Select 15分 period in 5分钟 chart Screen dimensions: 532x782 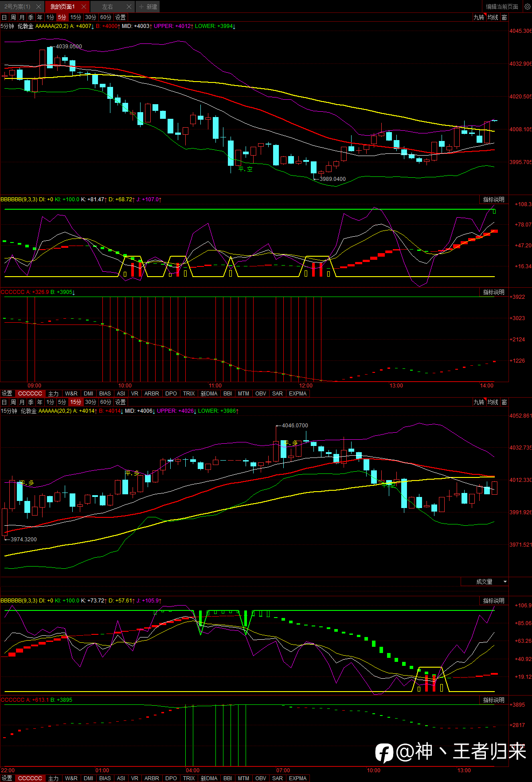click(x=76, y=17)
